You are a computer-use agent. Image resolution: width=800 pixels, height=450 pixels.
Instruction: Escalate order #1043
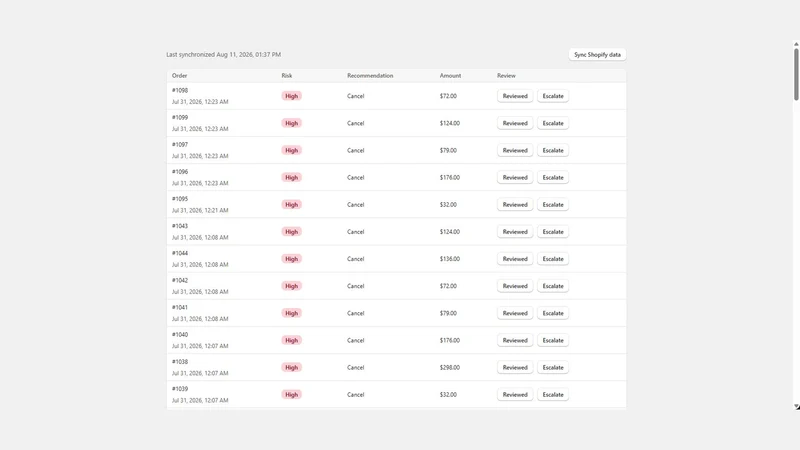click(x=553, y=232)
